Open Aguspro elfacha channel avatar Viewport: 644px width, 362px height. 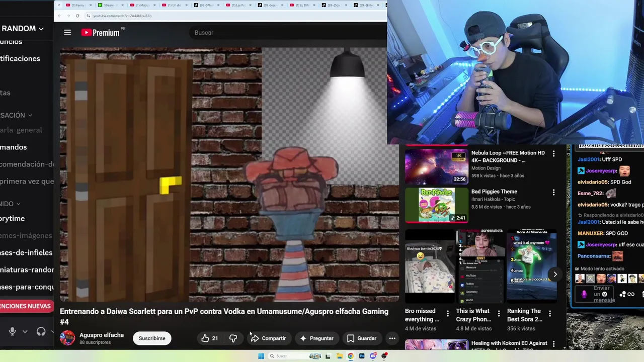click(x=67, y=338)
